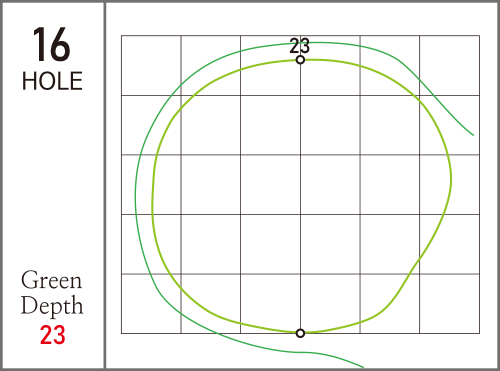Click the grid cell left of center line, middle row

coord(270,184)
